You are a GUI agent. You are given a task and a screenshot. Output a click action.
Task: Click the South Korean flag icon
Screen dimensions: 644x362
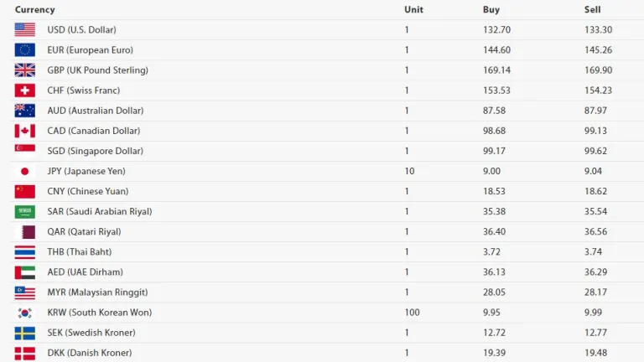(24, 313)
